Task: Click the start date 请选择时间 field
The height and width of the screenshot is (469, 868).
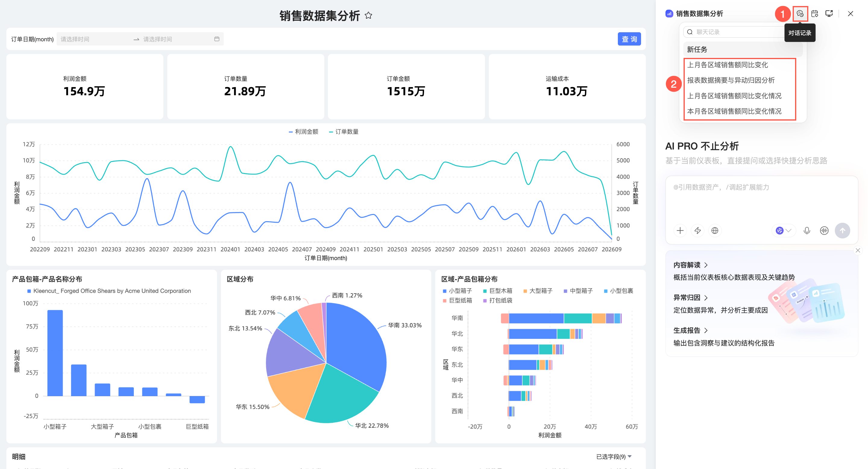Action: tap(94, 39)
